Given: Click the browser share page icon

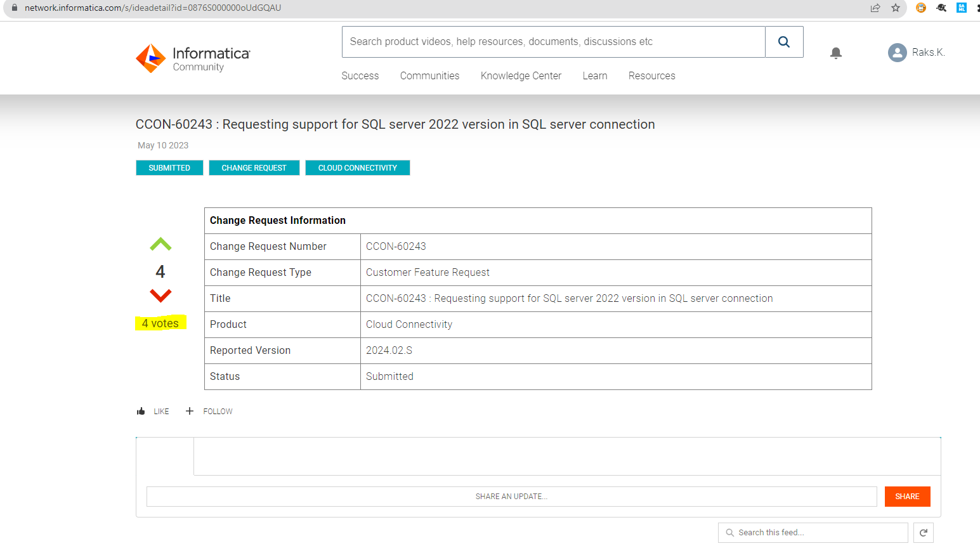Looking at the screenshot, I should coord(875,8).
